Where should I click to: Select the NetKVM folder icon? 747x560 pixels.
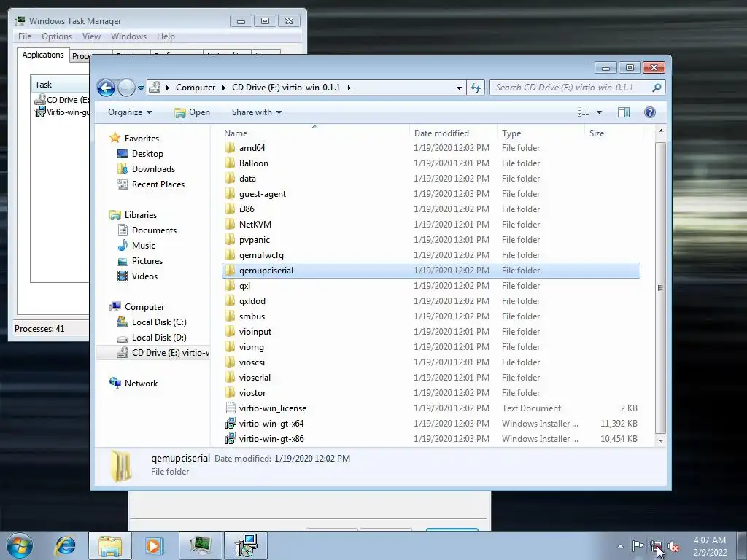tap(230, 225)
